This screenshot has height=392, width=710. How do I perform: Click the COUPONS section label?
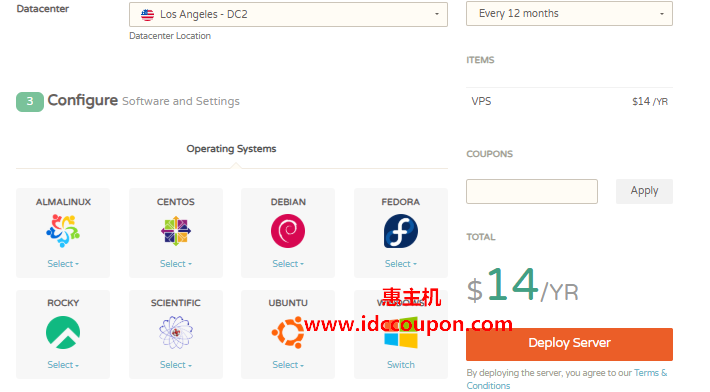point(489,154)
